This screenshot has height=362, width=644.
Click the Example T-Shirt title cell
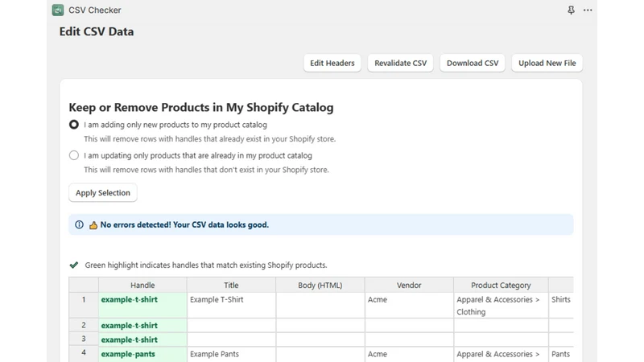point(231,305)
